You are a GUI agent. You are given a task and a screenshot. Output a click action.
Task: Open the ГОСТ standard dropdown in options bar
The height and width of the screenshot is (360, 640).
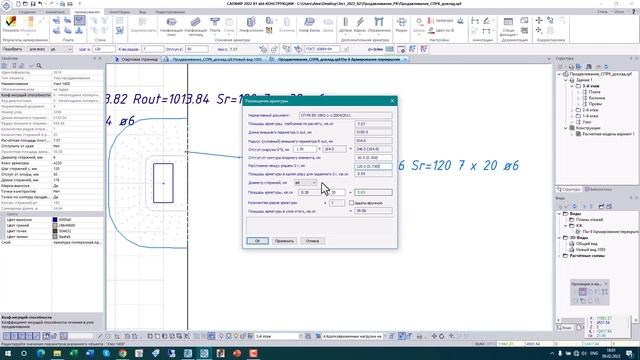[322, 49]
